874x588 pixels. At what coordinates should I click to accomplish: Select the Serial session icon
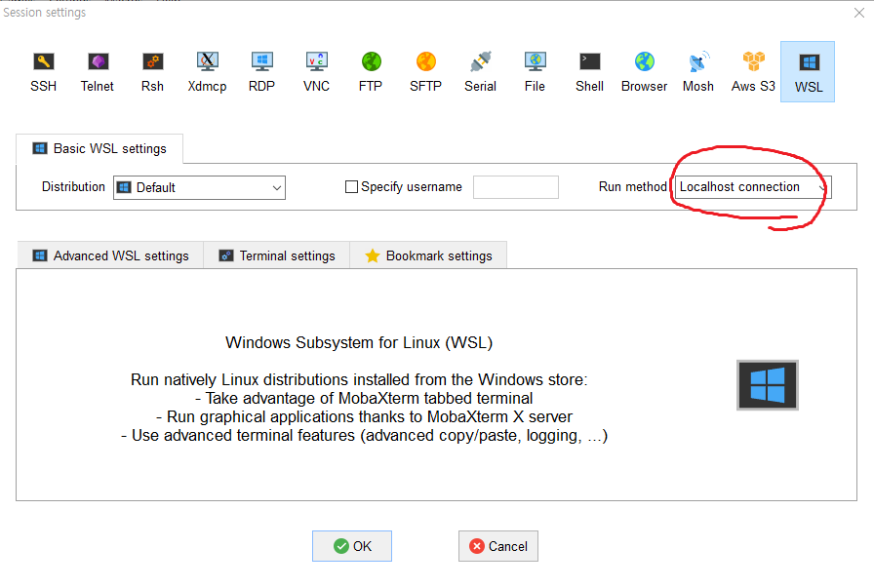click(480, 72)
